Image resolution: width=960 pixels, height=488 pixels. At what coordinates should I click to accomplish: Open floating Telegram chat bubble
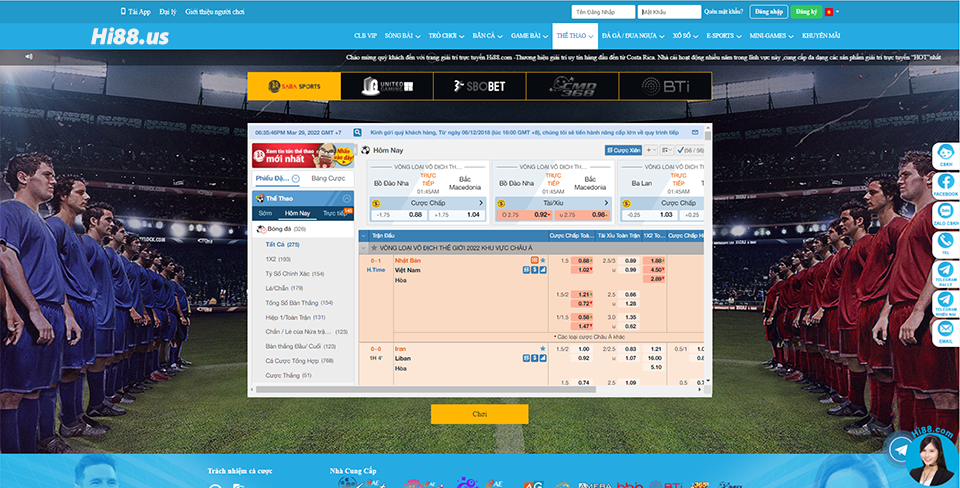(x=901, y=451)
